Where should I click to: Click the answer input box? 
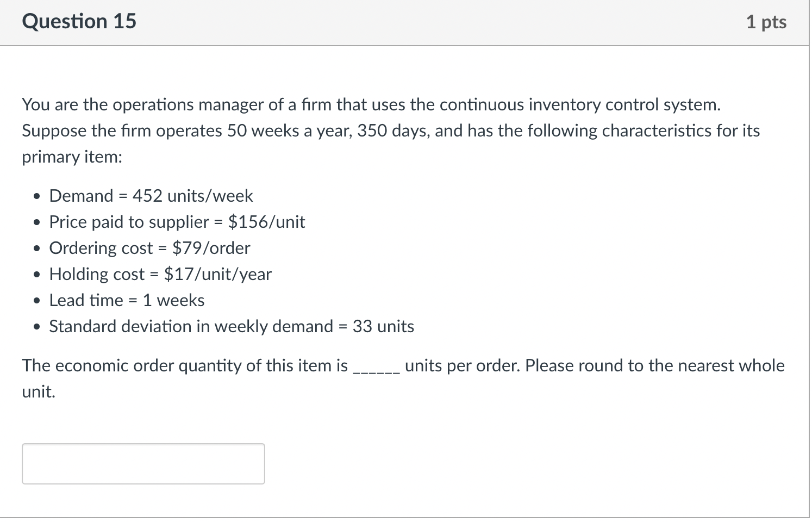tap(143, 463)
